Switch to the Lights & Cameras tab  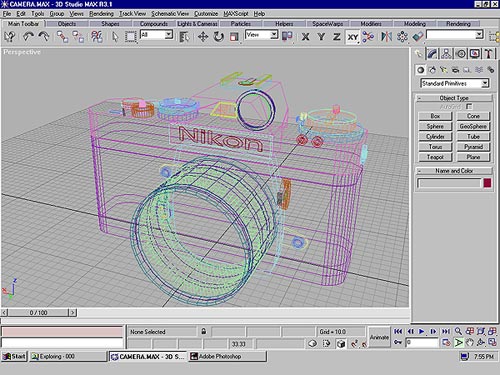pos(197,24)
